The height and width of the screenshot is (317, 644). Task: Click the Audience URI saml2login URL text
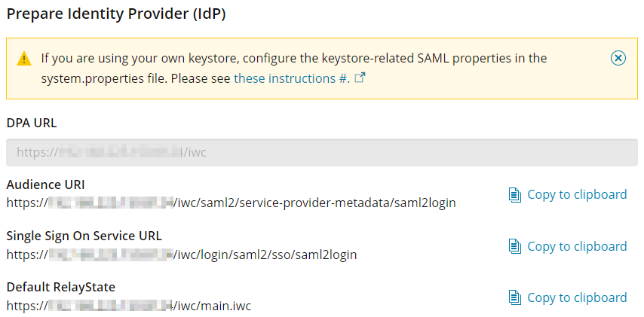[x=231, y=203]
